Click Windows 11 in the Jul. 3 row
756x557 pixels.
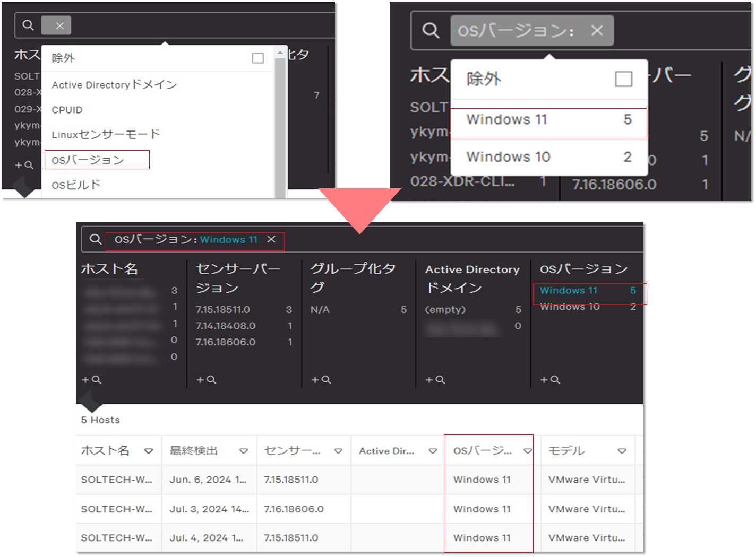[x=482, y=509]
